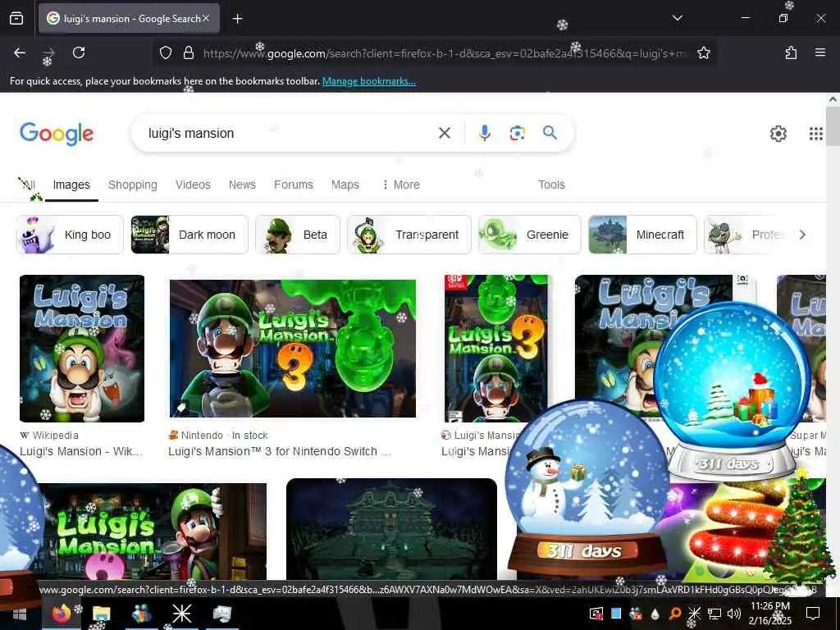Show more filter chips arrow
This screenshot has height=630, width=840.
pos(802,235)
